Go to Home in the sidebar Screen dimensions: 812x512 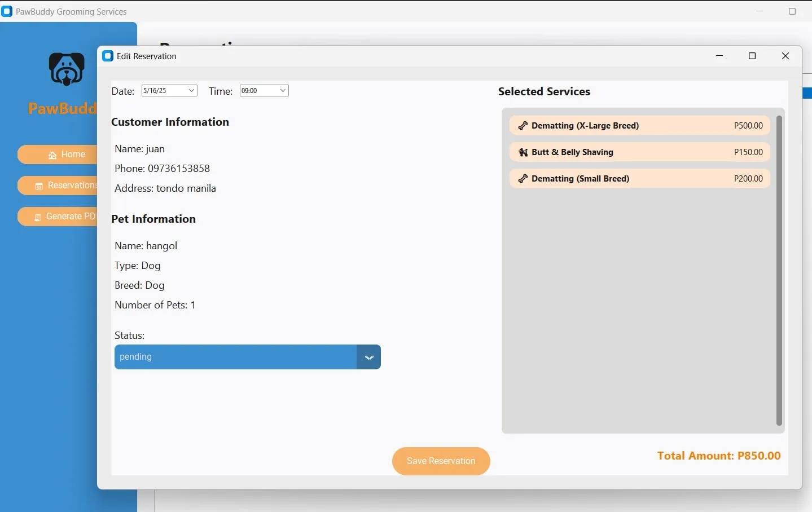coord(58,155)
